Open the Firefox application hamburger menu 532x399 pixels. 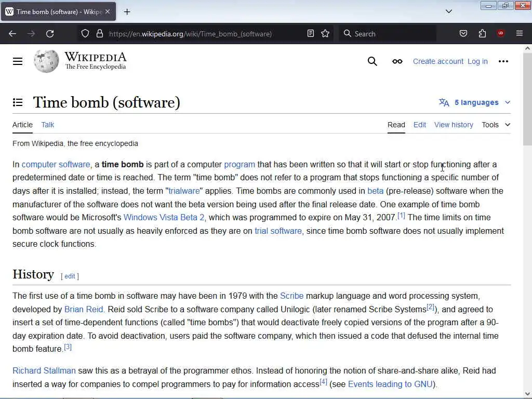pos(519,33)
